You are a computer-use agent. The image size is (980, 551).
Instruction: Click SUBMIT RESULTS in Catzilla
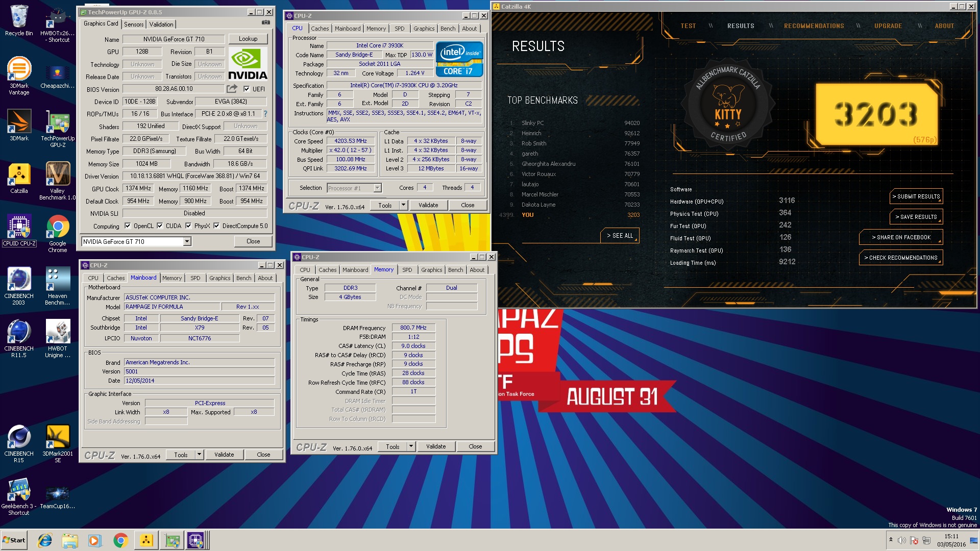coord(916,196)
